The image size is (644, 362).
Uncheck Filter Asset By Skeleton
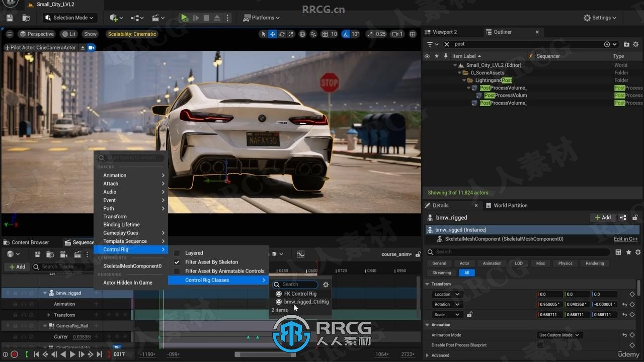177,262
